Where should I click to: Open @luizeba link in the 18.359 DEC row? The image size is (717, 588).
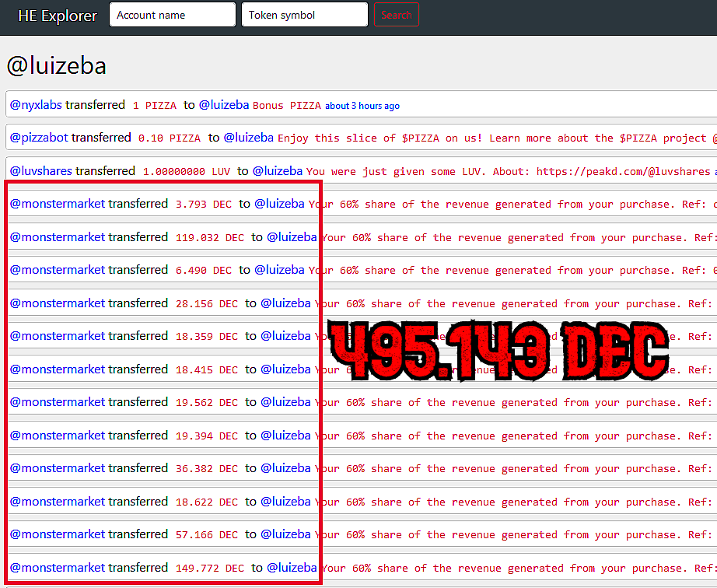[285, 335]
